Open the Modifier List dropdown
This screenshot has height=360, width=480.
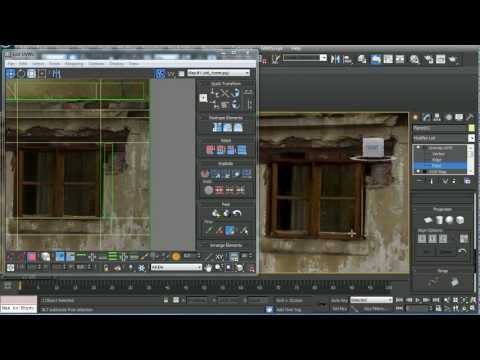tap(444, 138)
